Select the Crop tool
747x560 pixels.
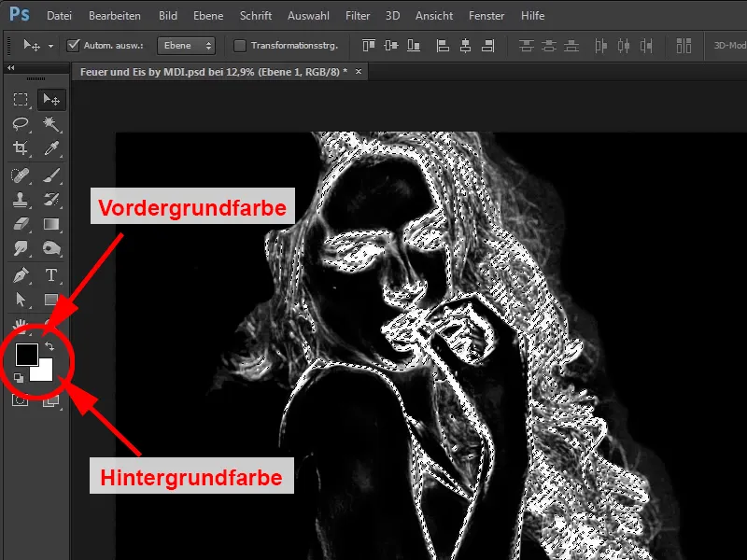coord(20,148)
